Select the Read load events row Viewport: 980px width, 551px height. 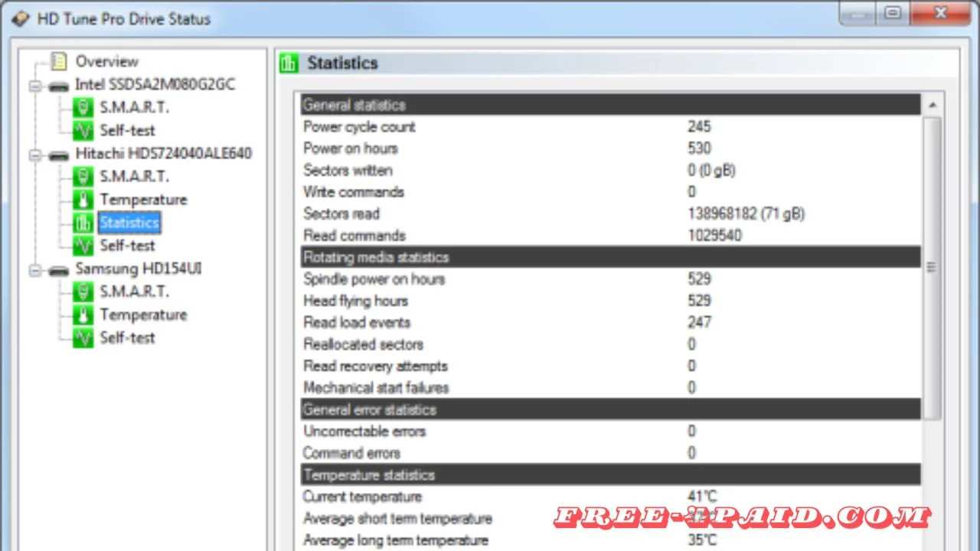coord(611,322)
